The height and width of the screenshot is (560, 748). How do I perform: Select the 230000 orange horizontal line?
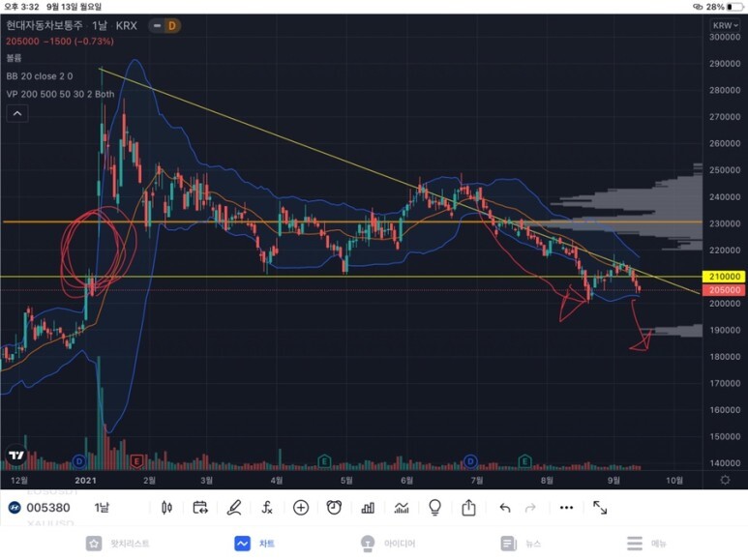351,221
